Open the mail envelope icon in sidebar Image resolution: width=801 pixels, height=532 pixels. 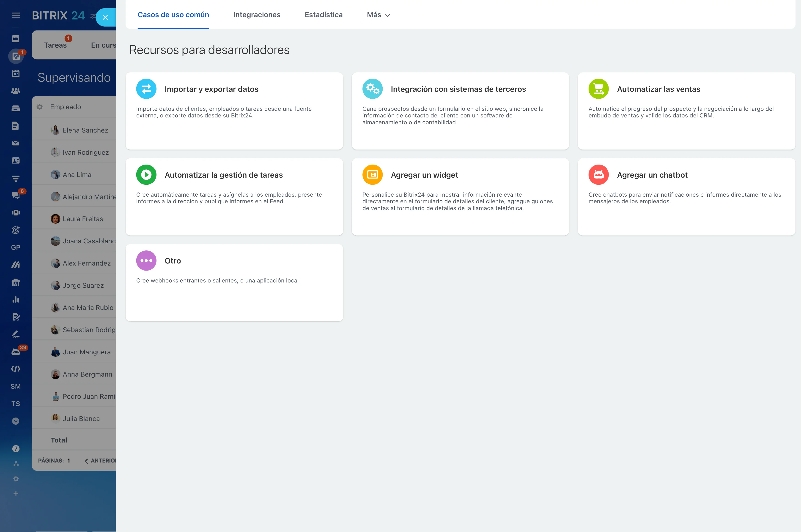point(16,143)
